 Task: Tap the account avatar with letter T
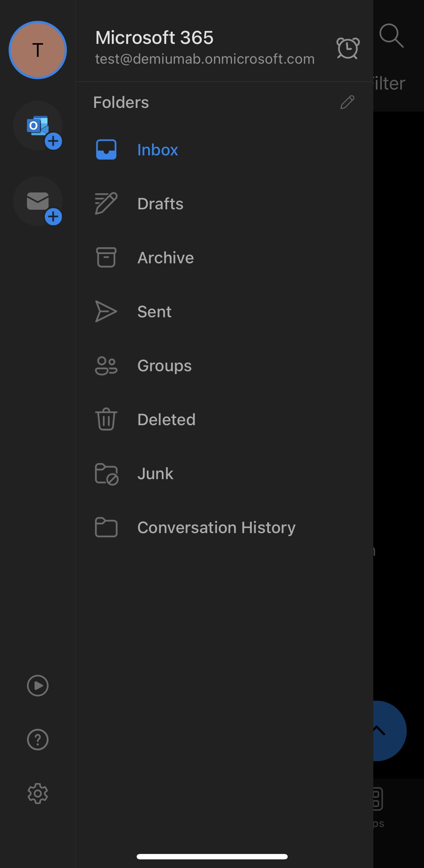[38, 50]
